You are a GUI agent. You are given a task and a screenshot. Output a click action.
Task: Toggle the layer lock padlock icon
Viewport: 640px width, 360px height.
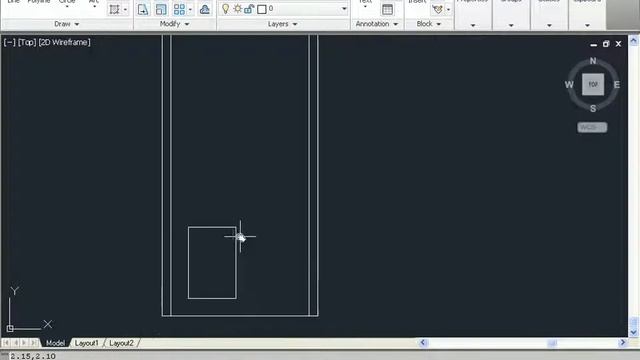tap(249, 9)
